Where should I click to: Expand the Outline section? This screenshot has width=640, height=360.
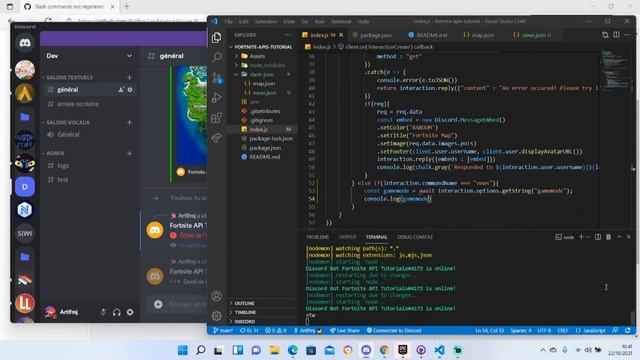(x=244, y=303)
